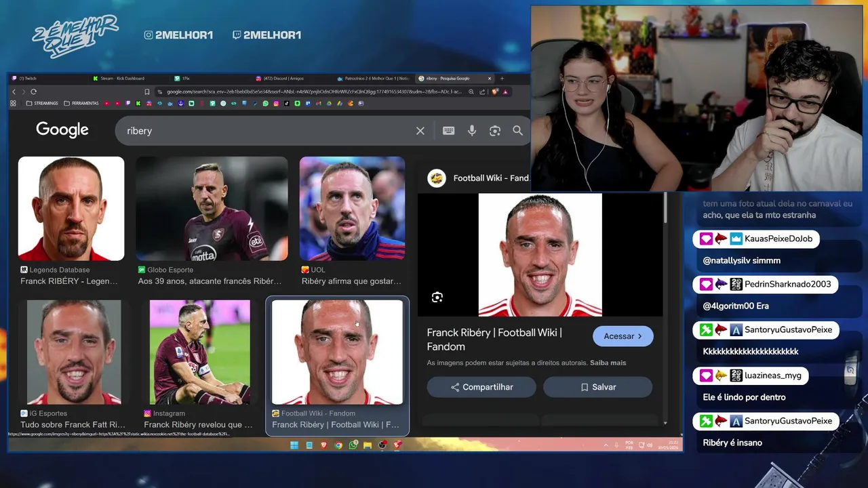868x488 pixels.
Task: Open Ribéry afirma que gostar... caption
Action: point(351,281)
